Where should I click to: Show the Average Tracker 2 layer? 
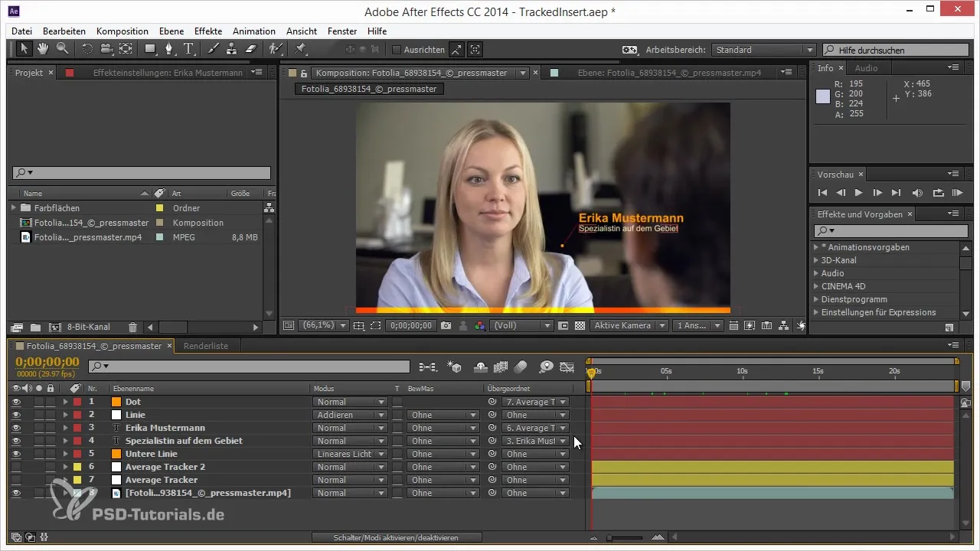point(16,467)
